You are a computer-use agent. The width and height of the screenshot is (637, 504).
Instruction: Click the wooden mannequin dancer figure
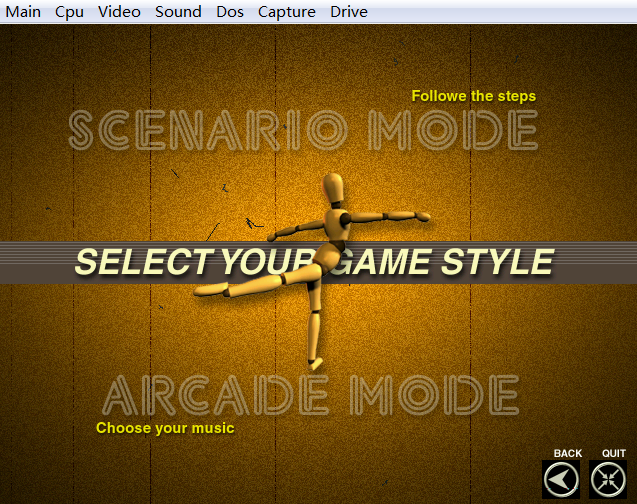click(312, 271)
